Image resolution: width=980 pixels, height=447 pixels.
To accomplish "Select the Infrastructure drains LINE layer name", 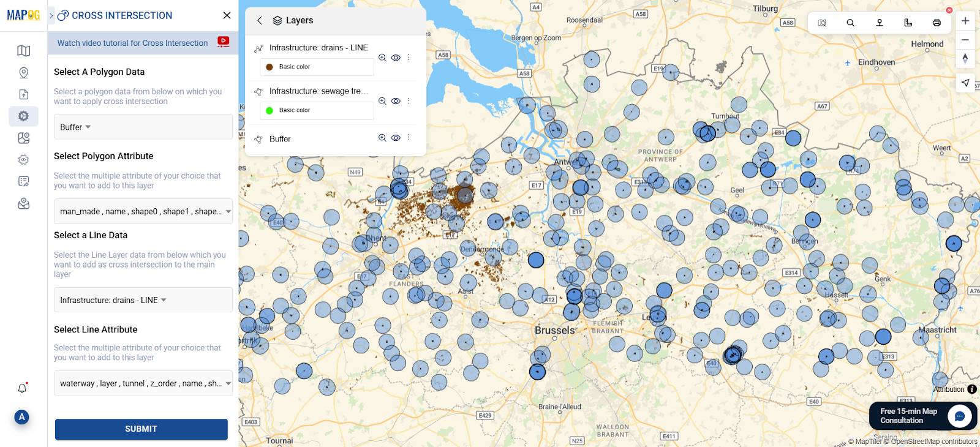I will (x=318, y=48).
